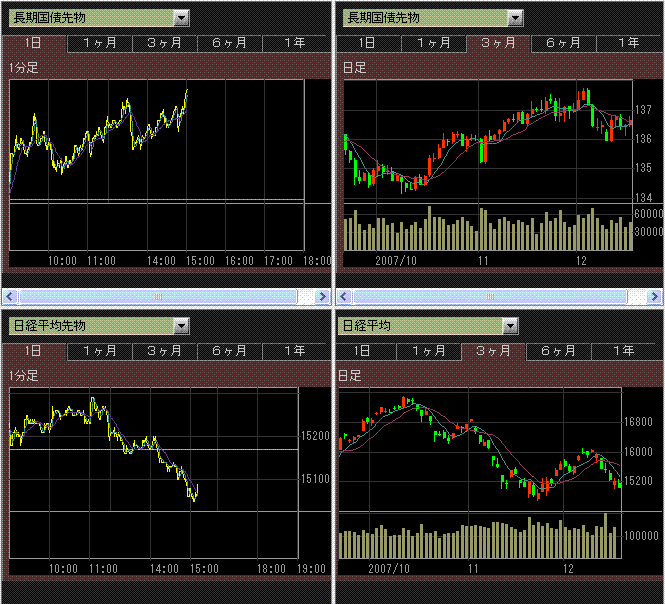
Task: Expand the 日経平均 instrument dropdown
Action: coord(510,325)
